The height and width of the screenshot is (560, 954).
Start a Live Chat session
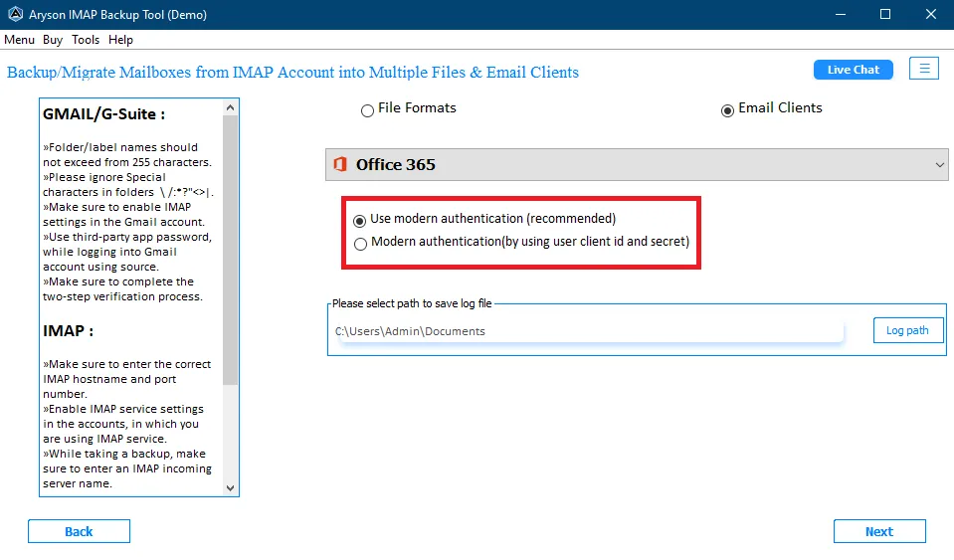(853, 70)
